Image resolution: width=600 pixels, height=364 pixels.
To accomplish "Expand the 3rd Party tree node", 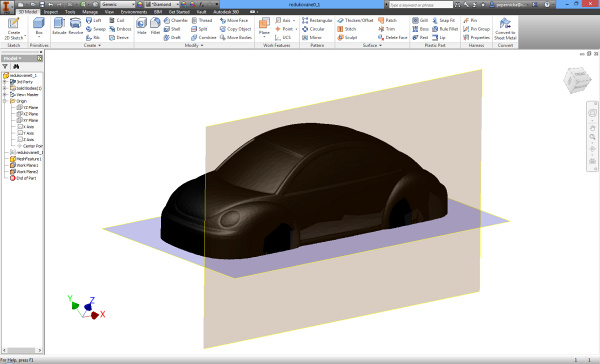I will [x=5, y=82].
